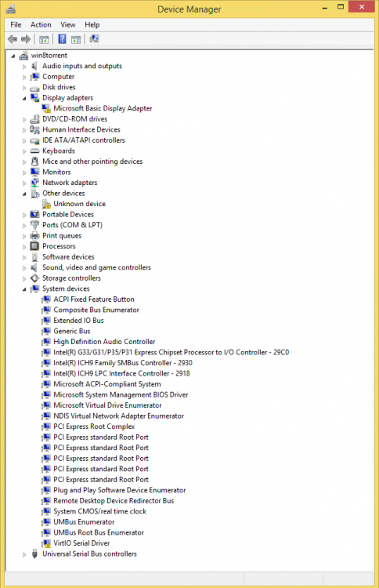Select ACPI Fixed Feature Button device
The width and height of the screenshot is (379, 588).
(x=94, y=299)
